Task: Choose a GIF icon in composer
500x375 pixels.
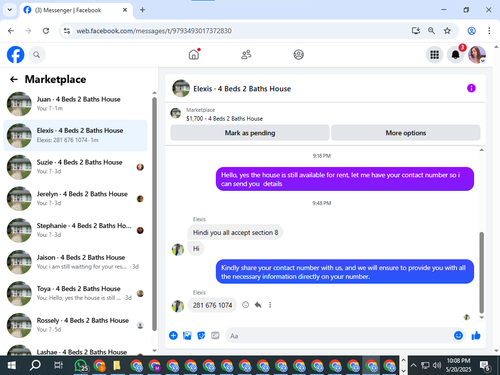Action: click(x=215, y=335)
